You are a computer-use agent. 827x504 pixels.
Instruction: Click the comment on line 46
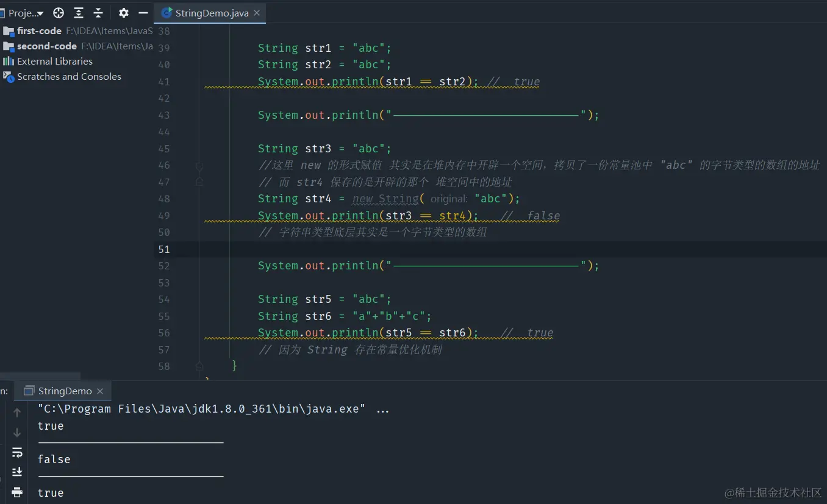click(539, 165)
